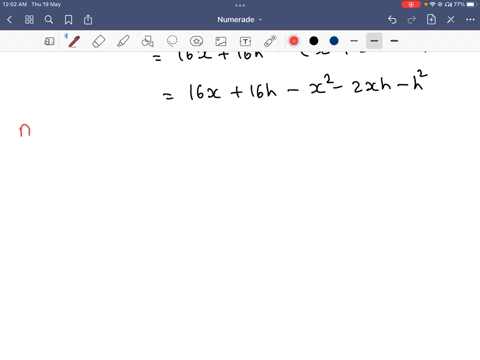480x360 pixels.
Task: Select the Image insert tool
Action: coord(221,41)
